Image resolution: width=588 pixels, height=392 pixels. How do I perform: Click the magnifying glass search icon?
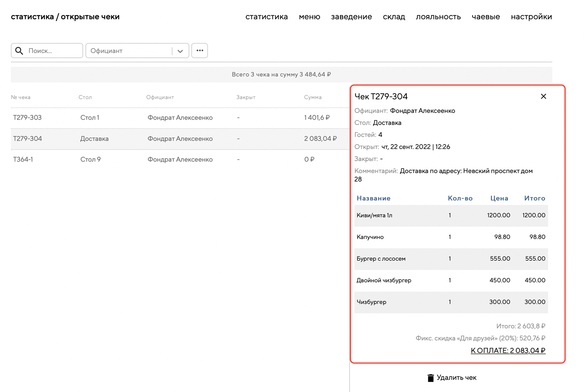(19, 51)
